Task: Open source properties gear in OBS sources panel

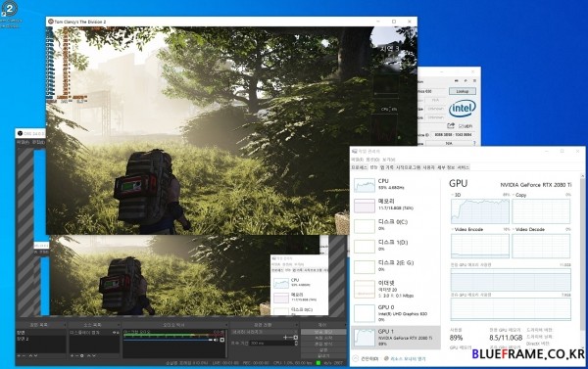Action: click(x=82, y=355)
